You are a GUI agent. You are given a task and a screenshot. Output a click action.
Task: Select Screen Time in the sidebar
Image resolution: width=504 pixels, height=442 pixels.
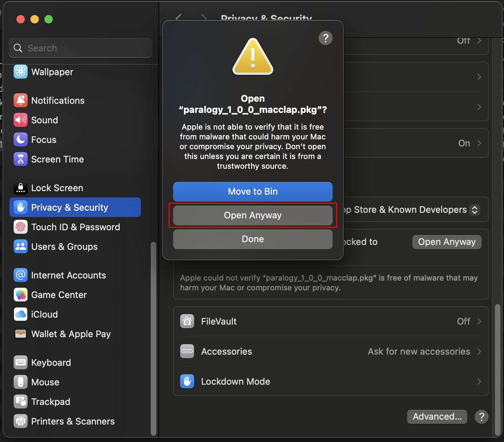[75, 159]
